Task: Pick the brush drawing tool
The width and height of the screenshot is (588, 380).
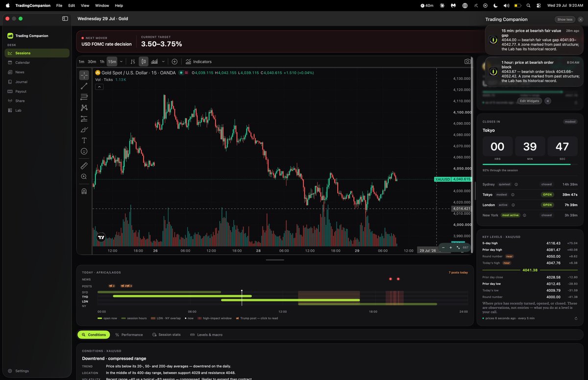Action: pyautogui.click(x=84, y=130)
